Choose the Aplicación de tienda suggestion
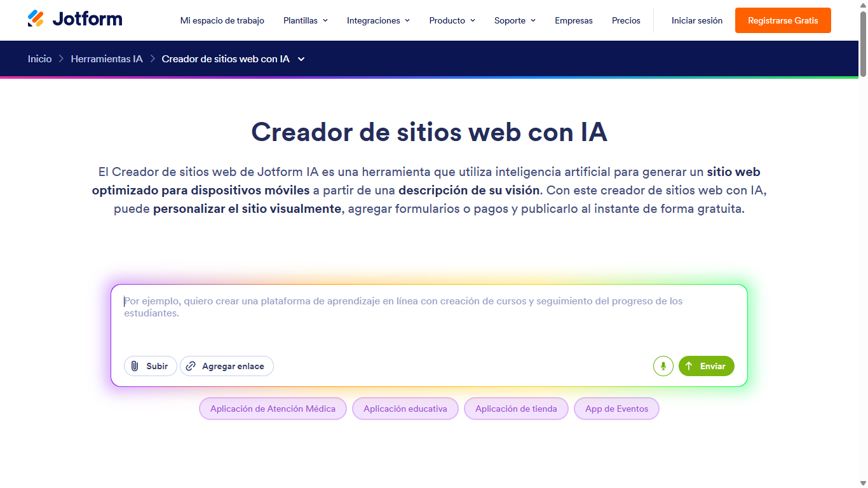 click(x=516, y=409)
